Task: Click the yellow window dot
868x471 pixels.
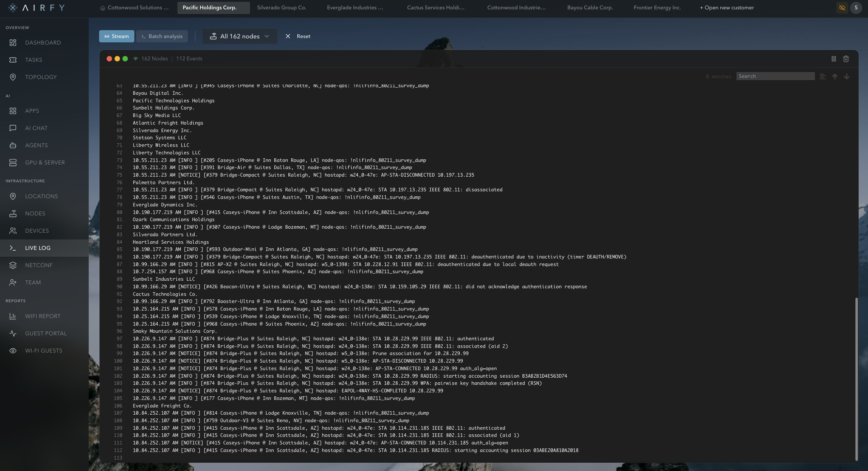Action: [117, 59]
